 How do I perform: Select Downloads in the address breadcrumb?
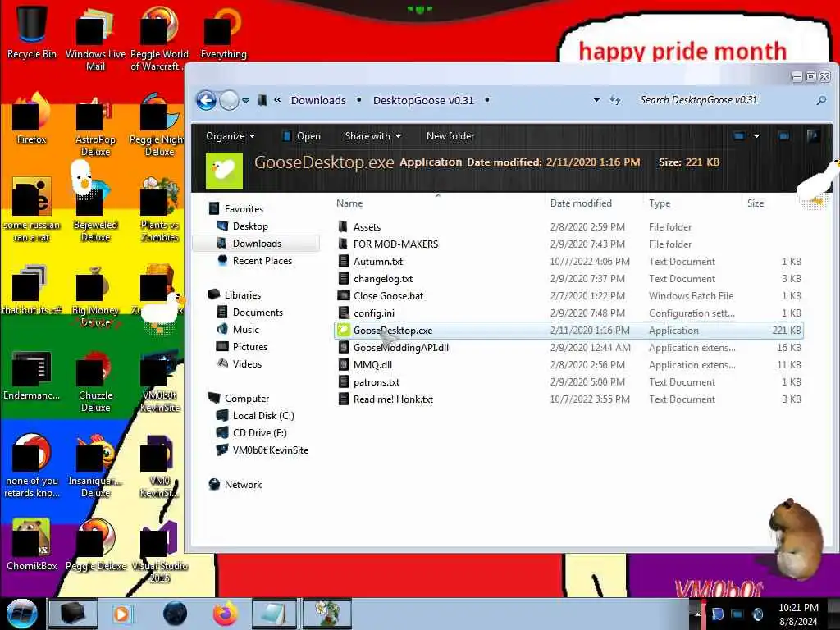[318, 100]
